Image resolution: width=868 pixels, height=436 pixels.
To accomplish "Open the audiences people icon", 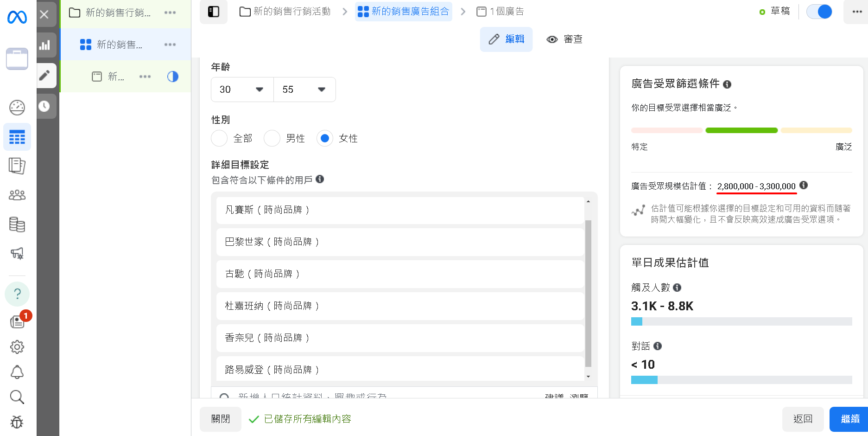I will click(17, 195).
